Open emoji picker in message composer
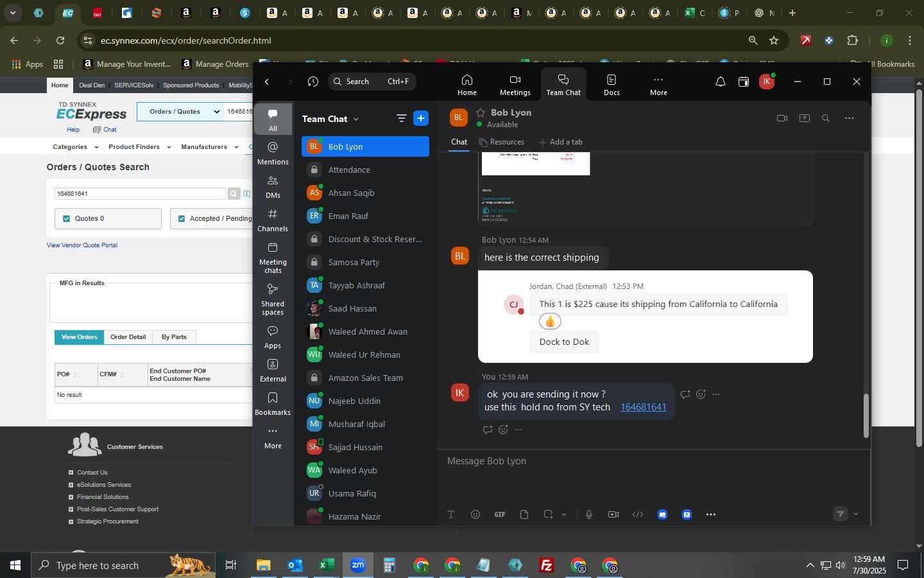The image size is (924, 578). coord(475,514)
